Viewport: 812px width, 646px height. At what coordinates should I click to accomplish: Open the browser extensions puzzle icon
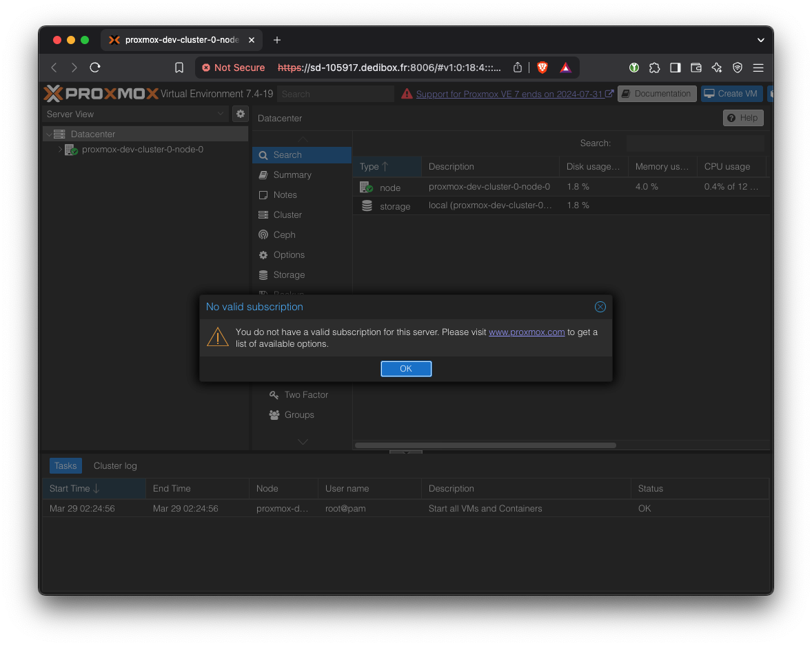[x=655, y=68]
